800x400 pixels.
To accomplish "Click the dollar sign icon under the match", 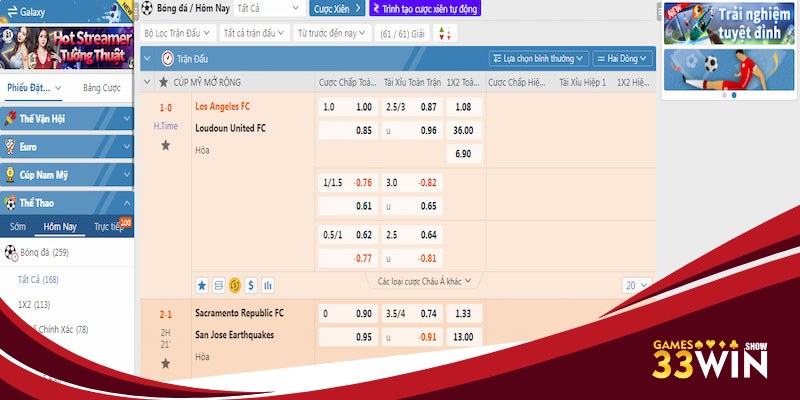I will pyautogui.click(x=251, y=285).
